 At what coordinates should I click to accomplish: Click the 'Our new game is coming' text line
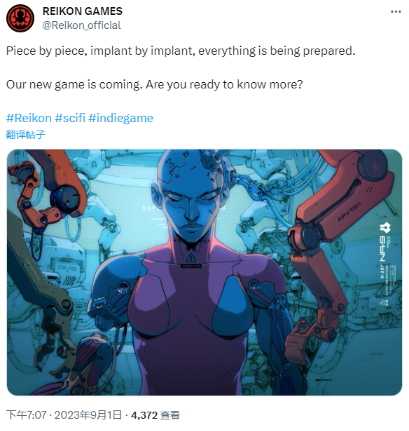pos(154,84)
